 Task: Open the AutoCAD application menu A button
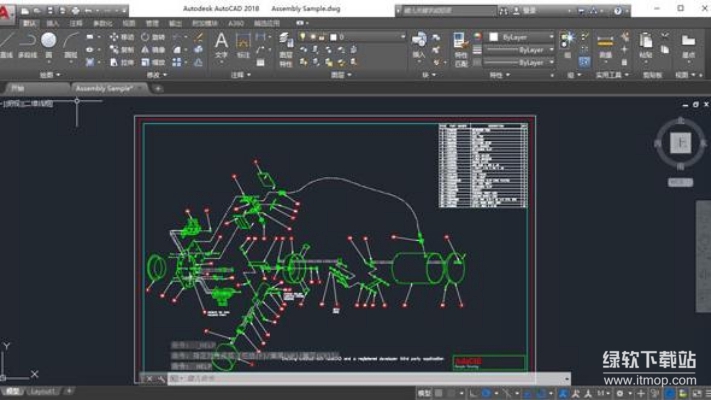[5, 13]
